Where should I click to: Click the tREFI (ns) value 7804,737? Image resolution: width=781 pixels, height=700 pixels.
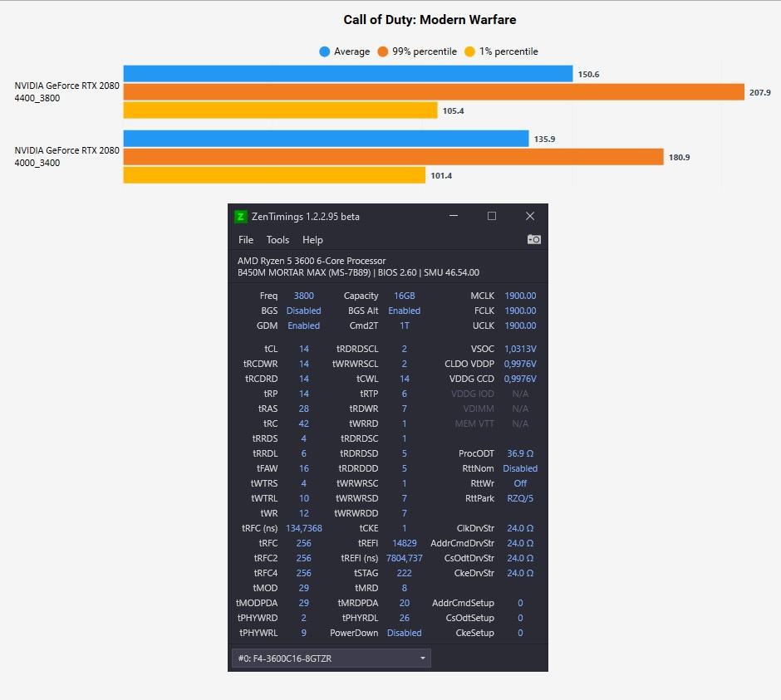coord(405,558)
